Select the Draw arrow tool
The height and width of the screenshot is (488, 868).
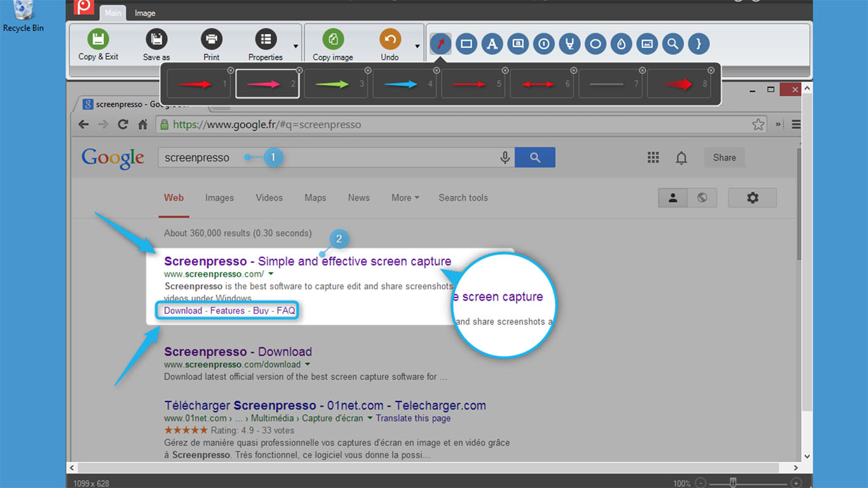pyautogui.click(x=441, y=44)
